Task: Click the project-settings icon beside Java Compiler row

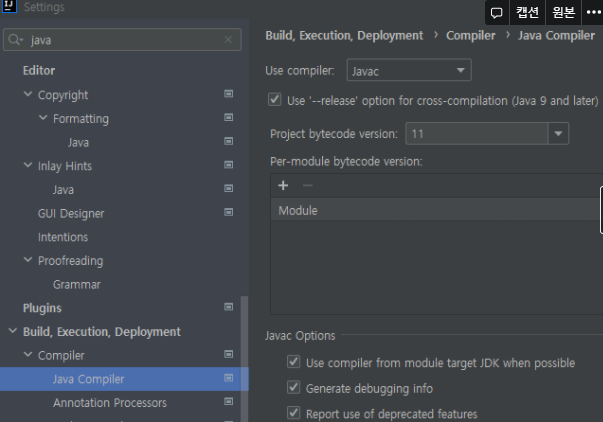Action: (x=228, y=379)
